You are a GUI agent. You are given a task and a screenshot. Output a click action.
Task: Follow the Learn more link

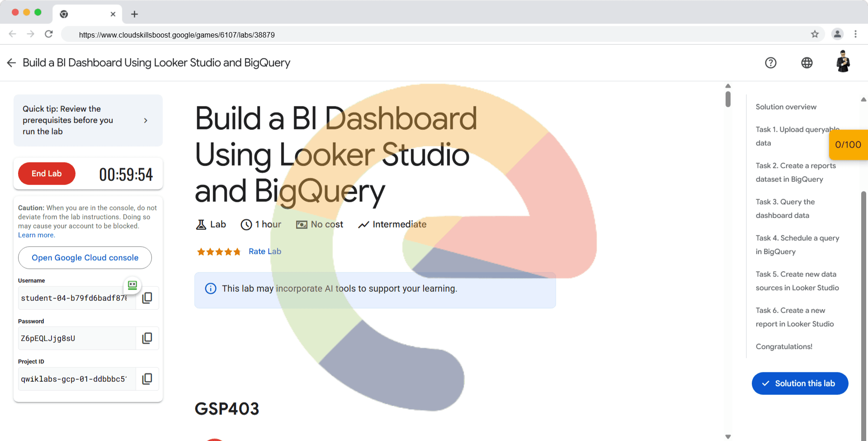tap(36, 235)
